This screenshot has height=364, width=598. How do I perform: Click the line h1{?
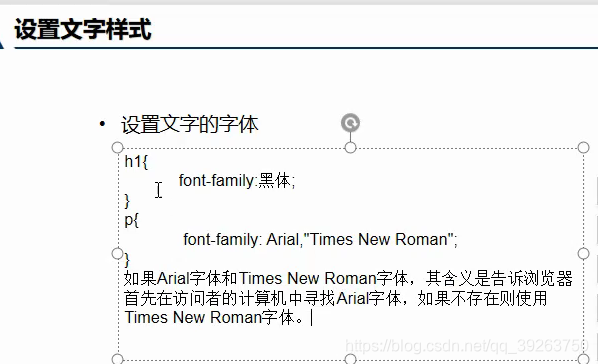[x=136, y=162]
